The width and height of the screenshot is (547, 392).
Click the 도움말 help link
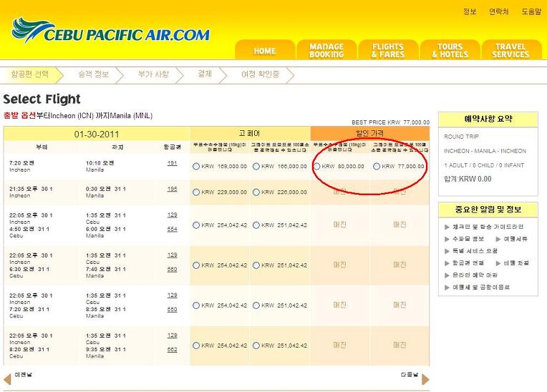click(531, 12)
